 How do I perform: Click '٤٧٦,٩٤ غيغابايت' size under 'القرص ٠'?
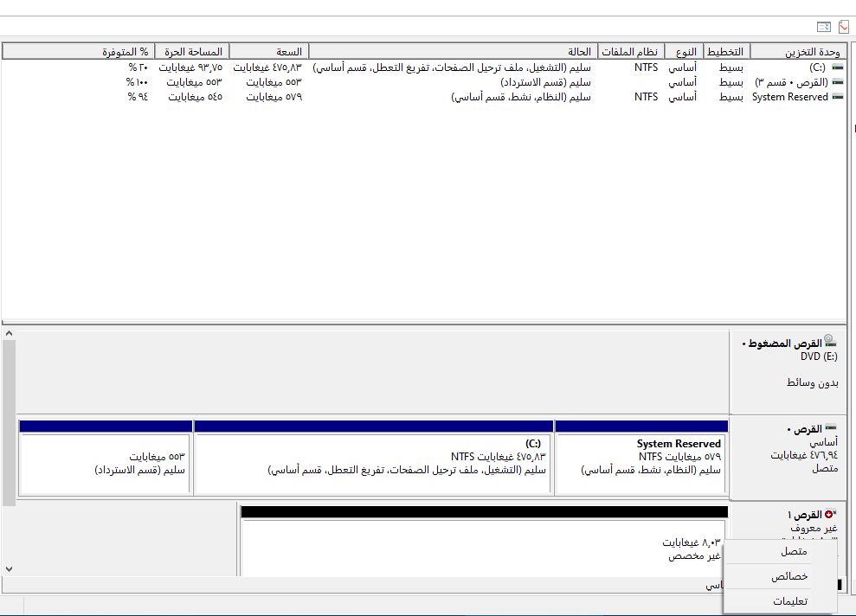(x=804, y=455)
